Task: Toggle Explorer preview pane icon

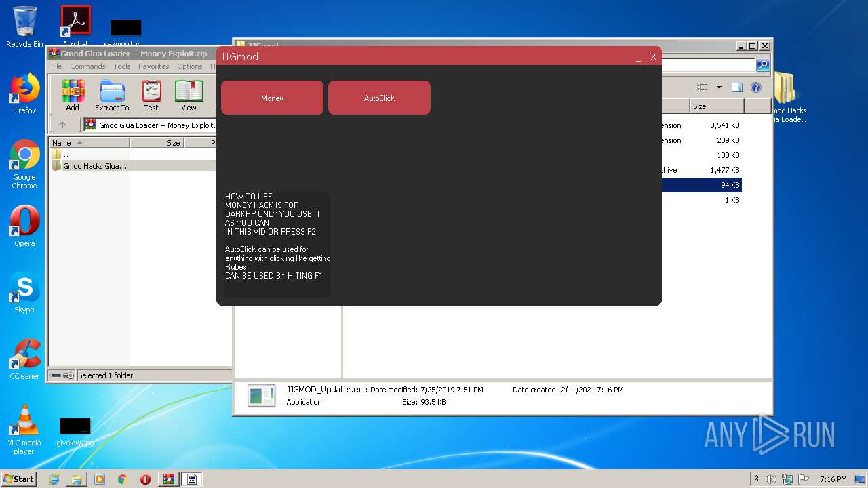Action: (x=737, y=87)
